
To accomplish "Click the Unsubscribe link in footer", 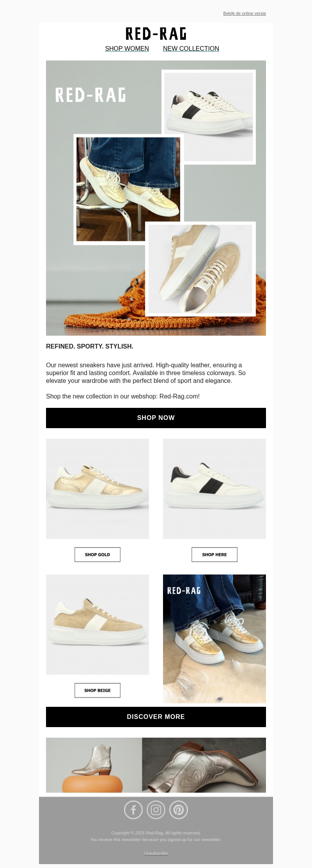I will coord(156,853).
